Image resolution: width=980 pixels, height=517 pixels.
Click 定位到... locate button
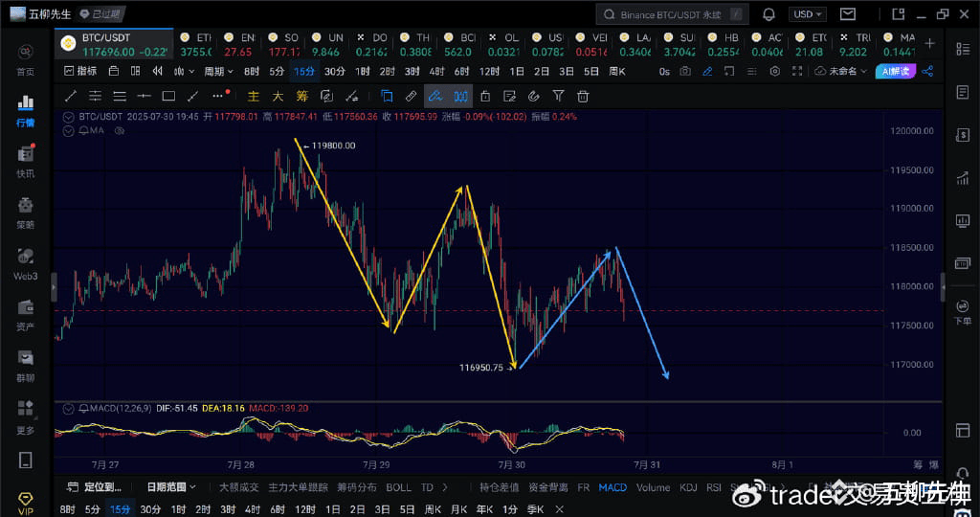95,487
